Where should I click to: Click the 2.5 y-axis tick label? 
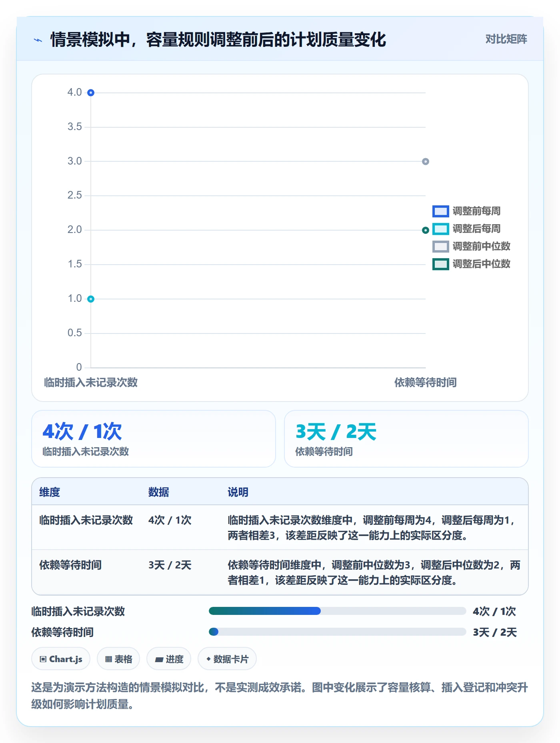(74, 195)
